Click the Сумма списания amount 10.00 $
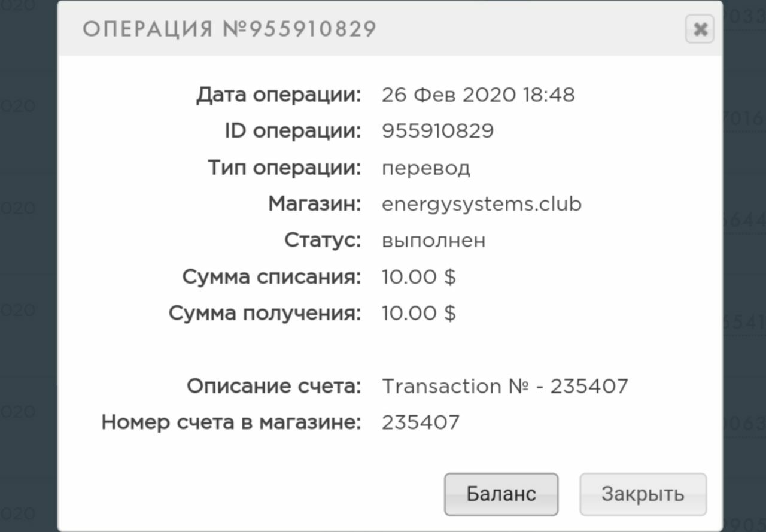766x532 pixels. click(418, 277)
